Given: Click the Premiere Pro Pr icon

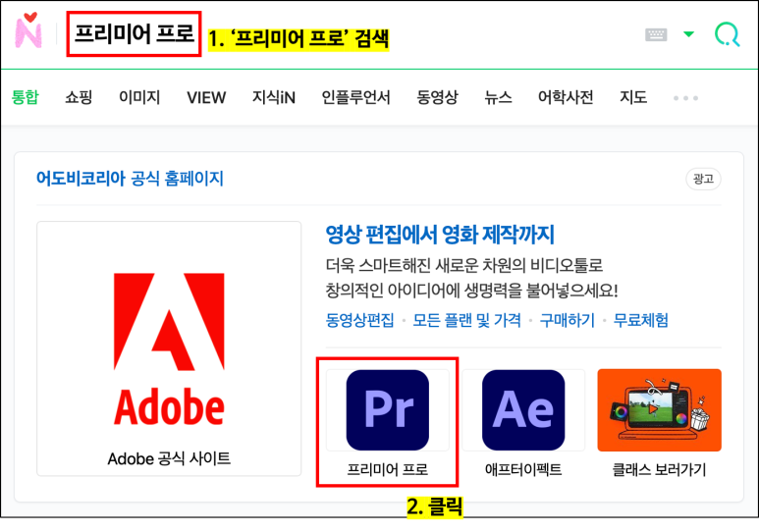Looking at the screenshot, I should click(387, 410).
